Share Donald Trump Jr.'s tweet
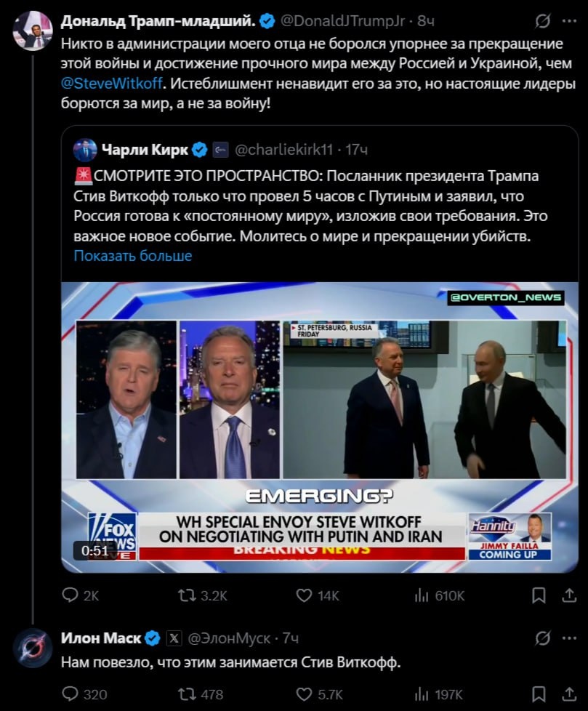 [569, 595]
